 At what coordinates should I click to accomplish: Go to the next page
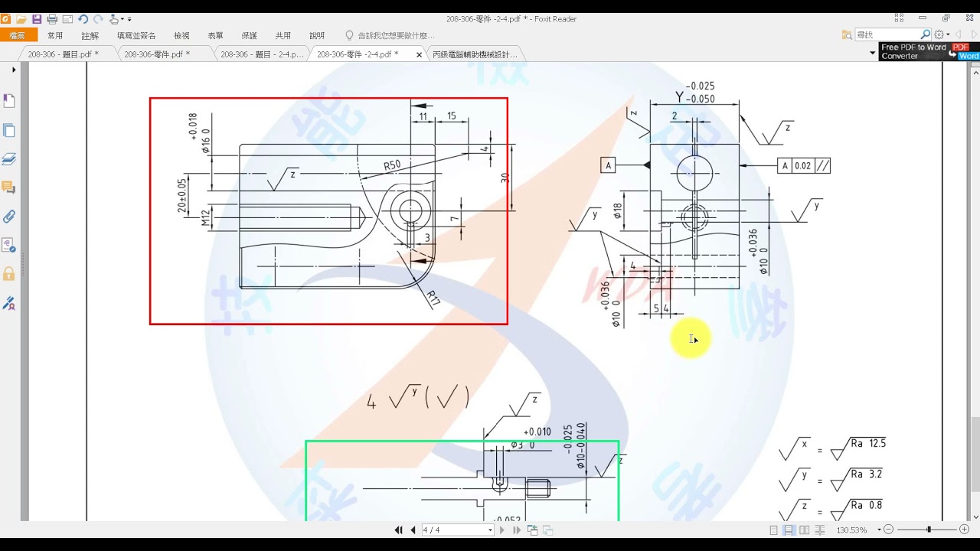tap(502, 530)
